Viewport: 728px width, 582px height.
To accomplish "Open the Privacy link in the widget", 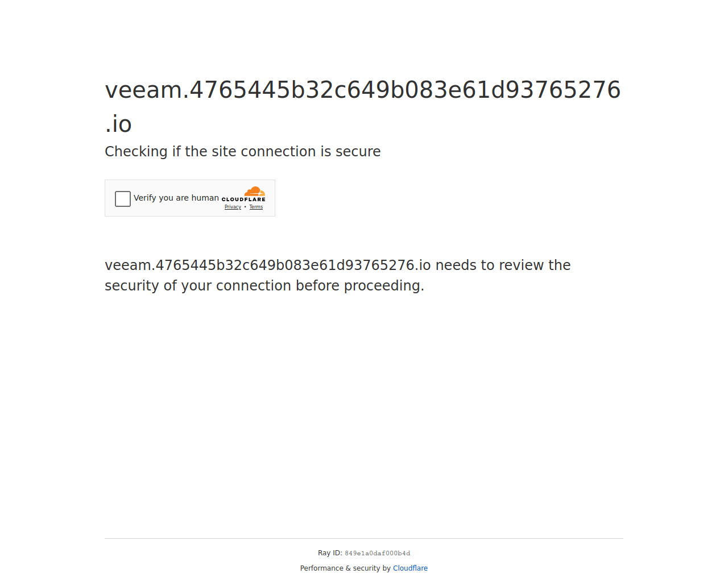I will coord(233,207).
